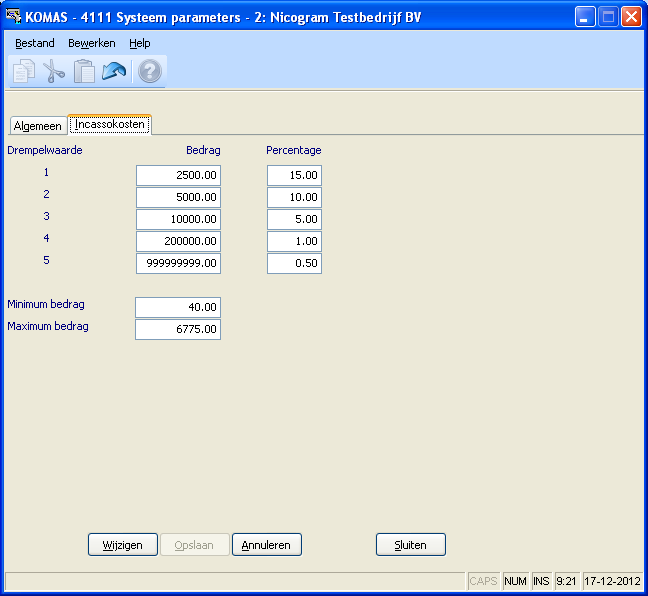
Task: Click the Bedrag column header
Action: point(203,150)
